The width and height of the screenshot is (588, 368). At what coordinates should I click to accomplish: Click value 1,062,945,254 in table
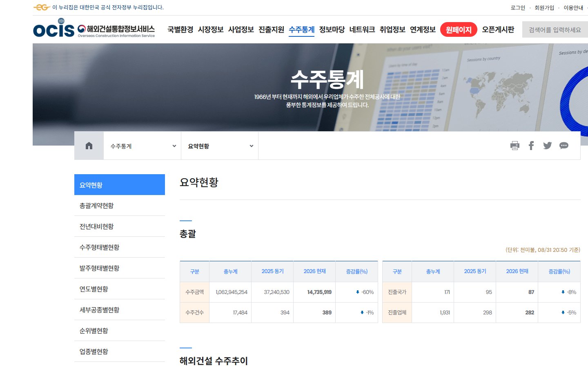tap(232, 292)
